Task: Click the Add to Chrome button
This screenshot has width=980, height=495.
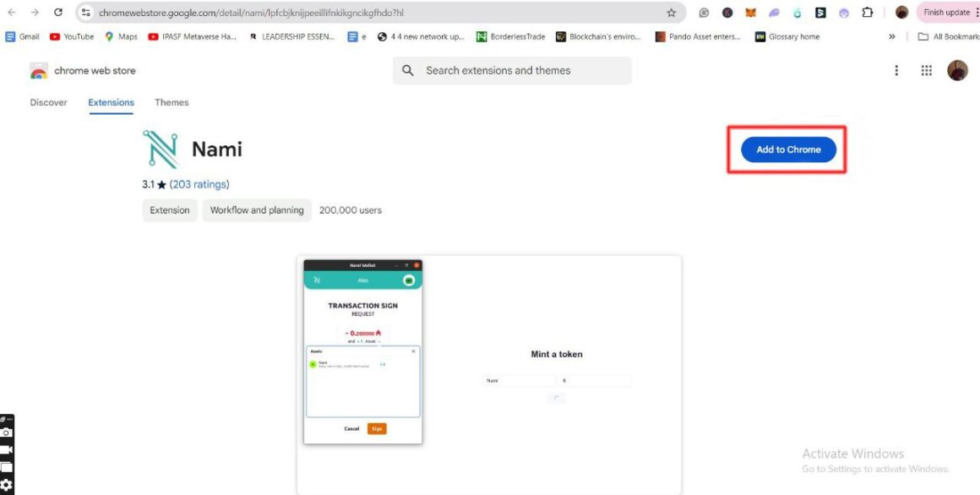Action: click(x=787, y=149)
